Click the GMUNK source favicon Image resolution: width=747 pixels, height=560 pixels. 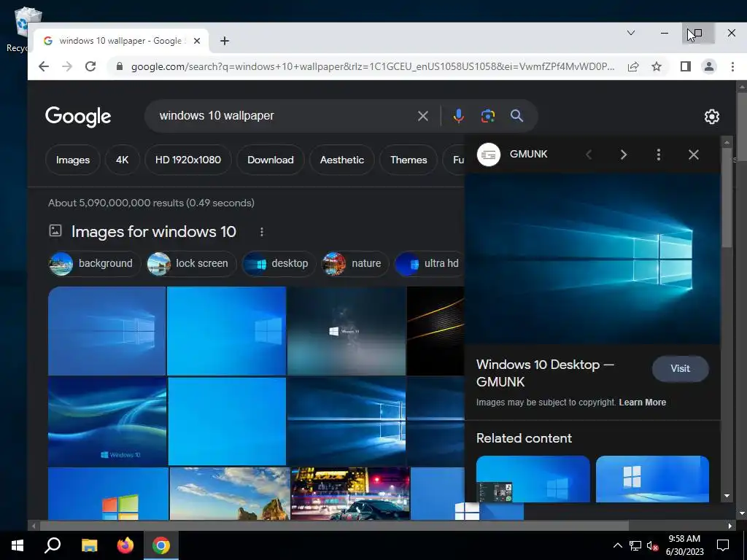tap(488, 155)
